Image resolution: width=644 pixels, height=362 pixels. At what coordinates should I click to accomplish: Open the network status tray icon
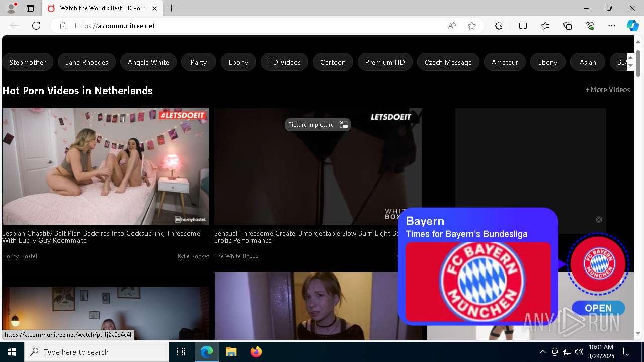tap(567, 352)
